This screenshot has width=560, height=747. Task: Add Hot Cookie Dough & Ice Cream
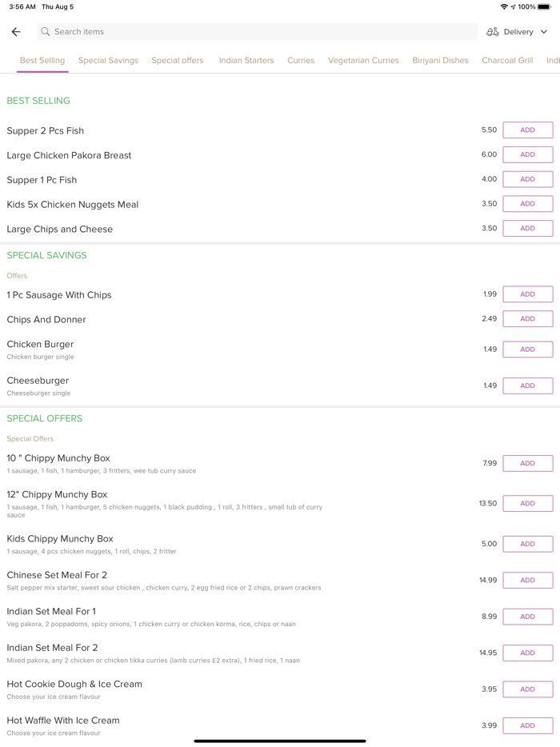527,689
